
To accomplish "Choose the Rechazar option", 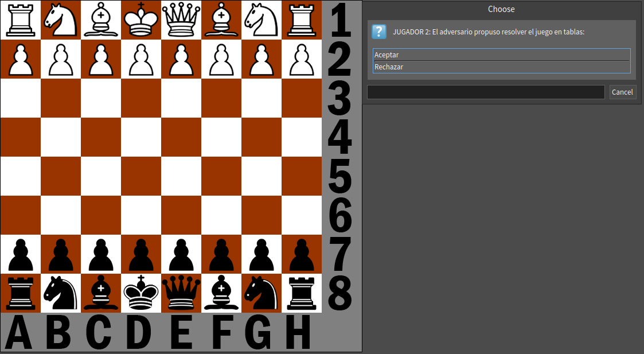I will [x=501, y=67].
